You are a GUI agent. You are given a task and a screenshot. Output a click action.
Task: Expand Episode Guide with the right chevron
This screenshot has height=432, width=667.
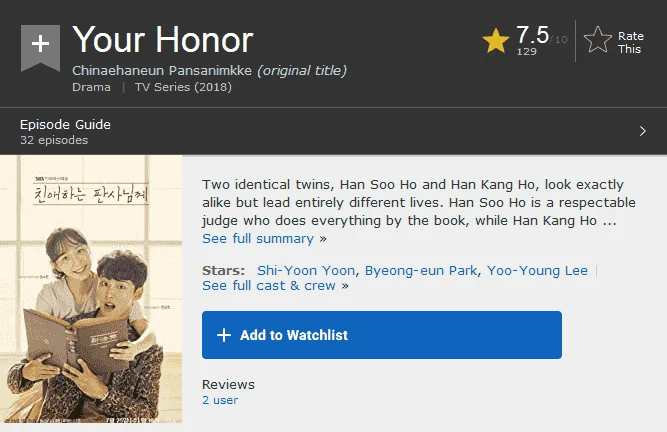click(x=643, y=131)
